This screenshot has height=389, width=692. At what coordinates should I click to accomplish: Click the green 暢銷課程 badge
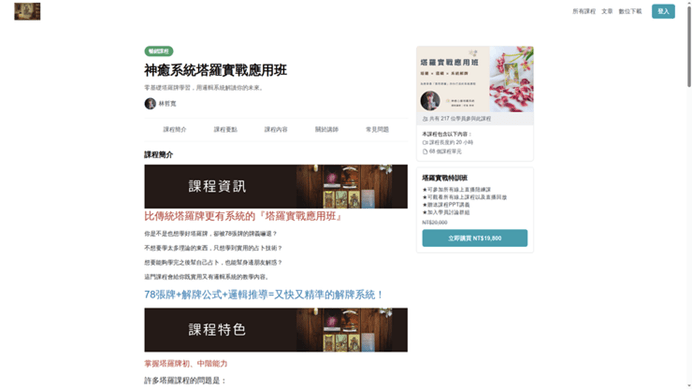pos(158,51)
